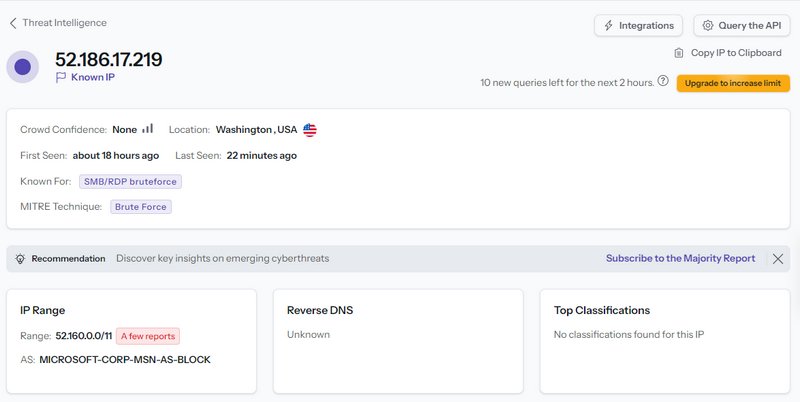This screenshot has height=402, width=800.
Task: Open the 52.160.0.0/11 IP range
Action: click(83, 336)
